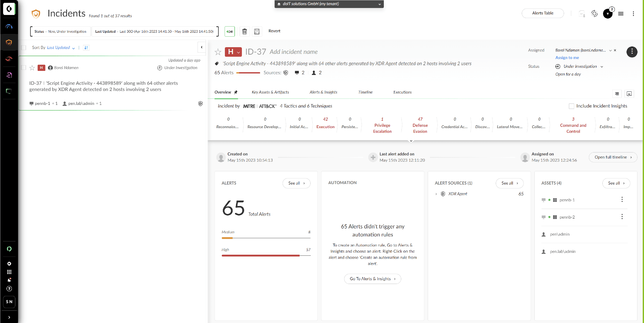This screenshot has height=323, width=644.
Task: Switch to the Executions tab
Action: coord(402,92)
